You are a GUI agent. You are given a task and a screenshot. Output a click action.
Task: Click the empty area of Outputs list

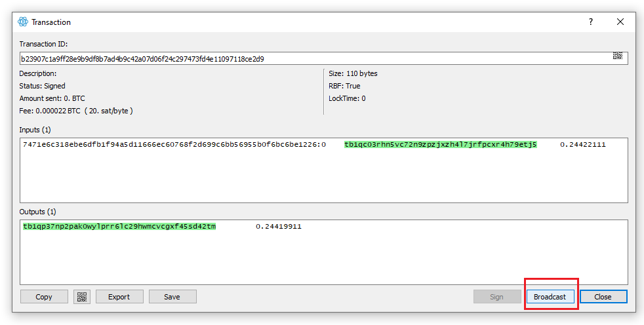tap(324, 258)
